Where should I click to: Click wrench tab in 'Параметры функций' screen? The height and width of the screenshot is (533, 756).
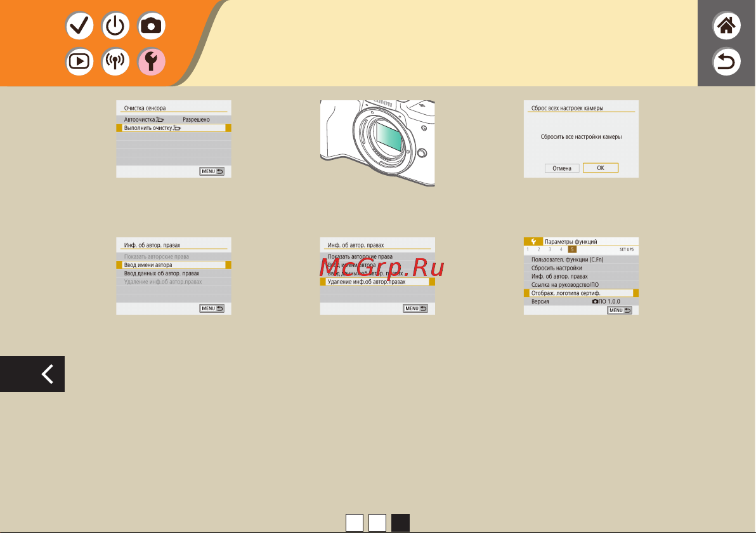click(533, 241)
